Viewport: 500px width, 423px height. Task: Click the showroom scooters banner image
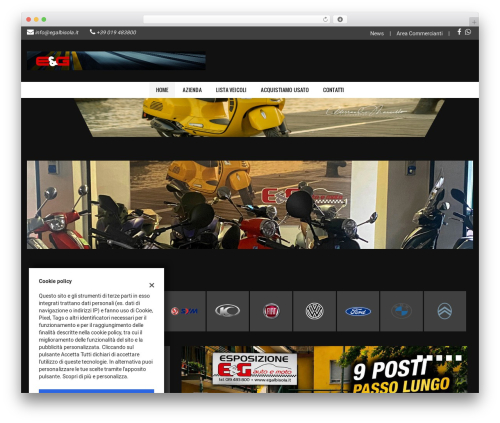coord(250,205)
